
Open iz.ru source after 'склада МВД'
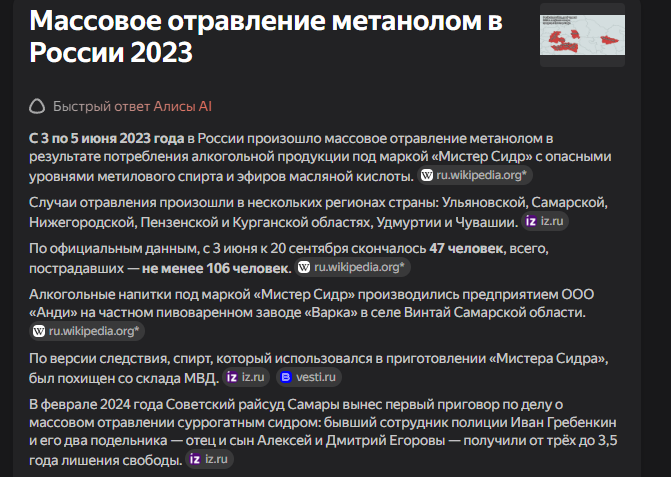(246, 377)
